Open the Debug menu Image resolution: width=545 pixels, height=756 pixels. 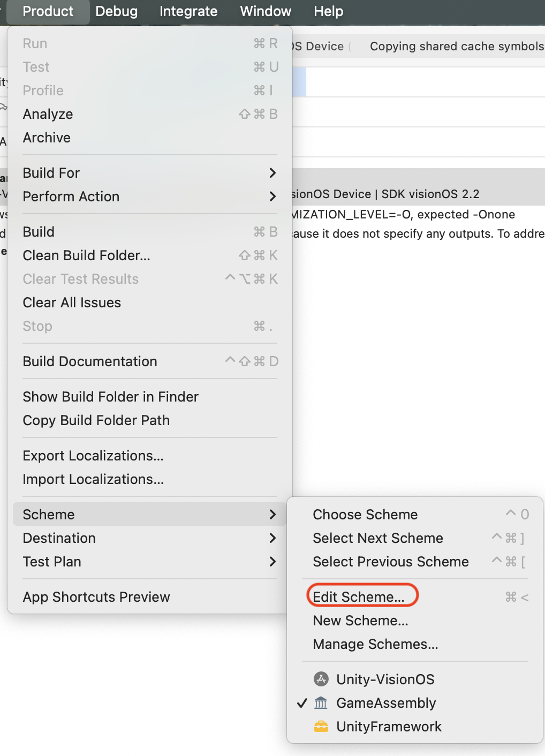(x=116, y=11)
